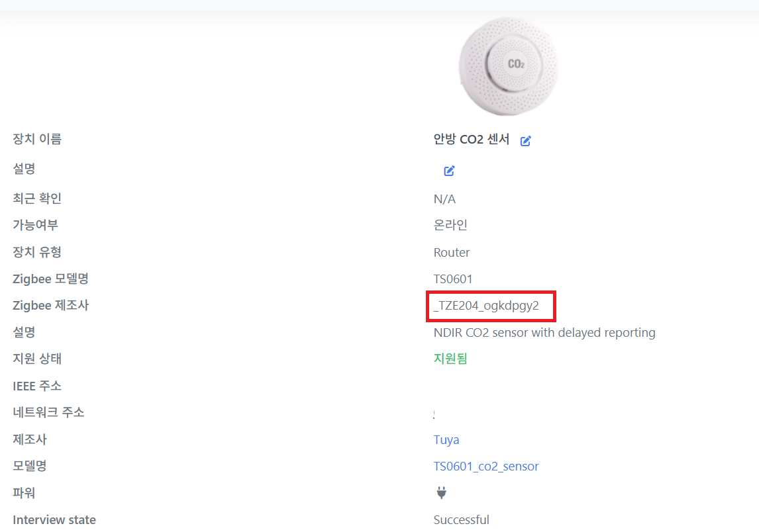The height and width of the screenshot is (532, 759).
Task: Click the 지원 상태 label
Action: pyautogui.click(x=37, y=359)
